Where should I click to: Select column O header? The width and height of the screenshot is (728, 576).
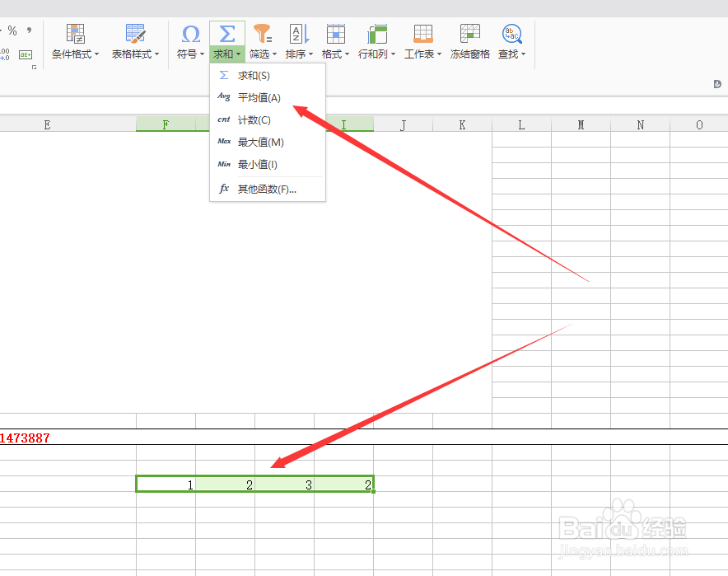[x=699, y=124]
